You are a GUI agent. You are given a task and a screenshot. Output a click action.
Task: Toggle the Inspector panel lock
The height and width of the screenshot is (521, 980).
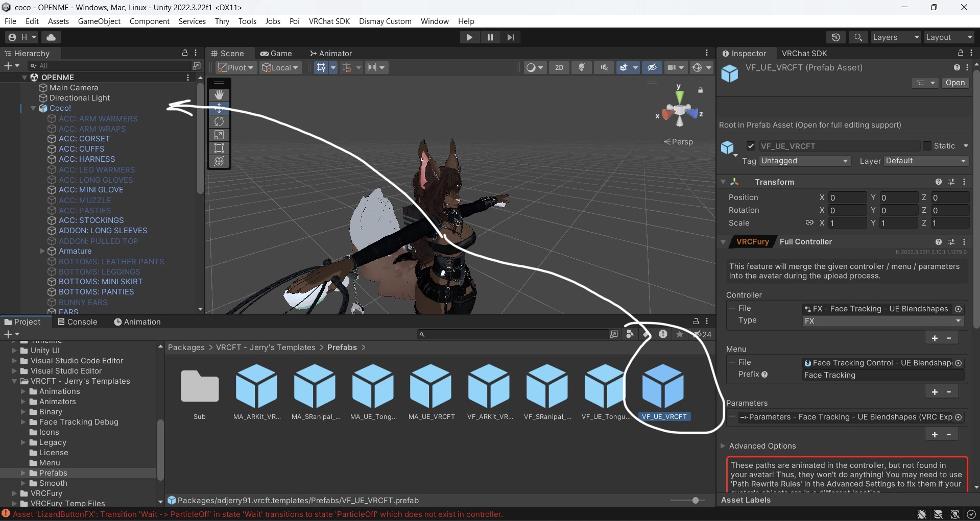pos(960,53)
